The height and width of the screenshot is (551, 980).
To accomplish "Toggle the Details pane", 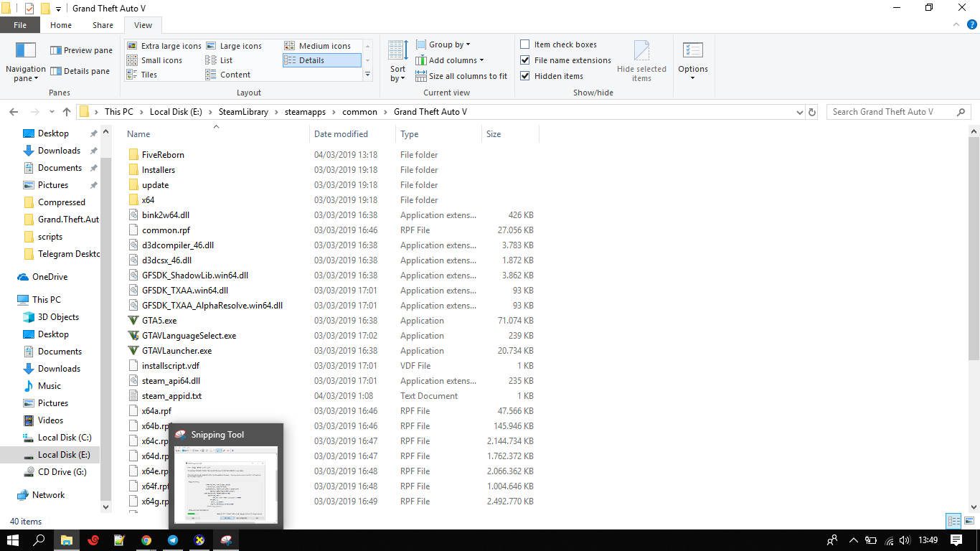I will pos(80,71).
